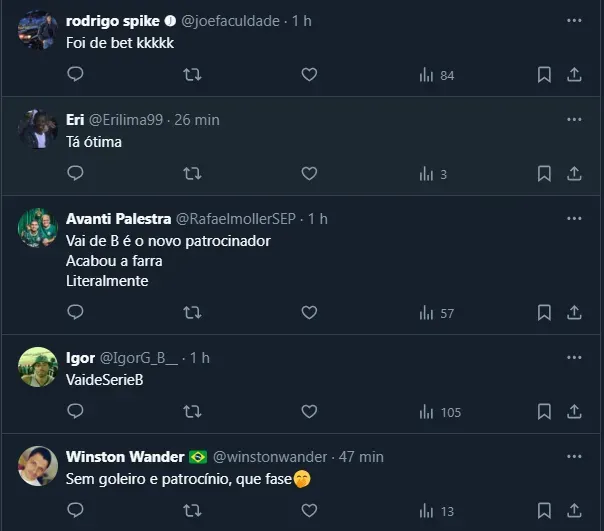Share Avanti Palestra's tweet
Image resolution: width=604 pixels, height=531 pixels.
click(575, 313)
